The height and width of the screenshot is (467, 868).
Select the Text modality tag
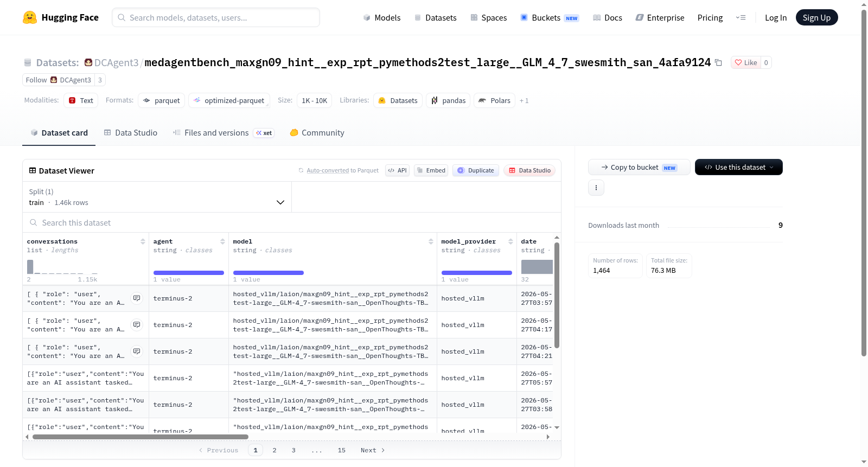[81, 100]
